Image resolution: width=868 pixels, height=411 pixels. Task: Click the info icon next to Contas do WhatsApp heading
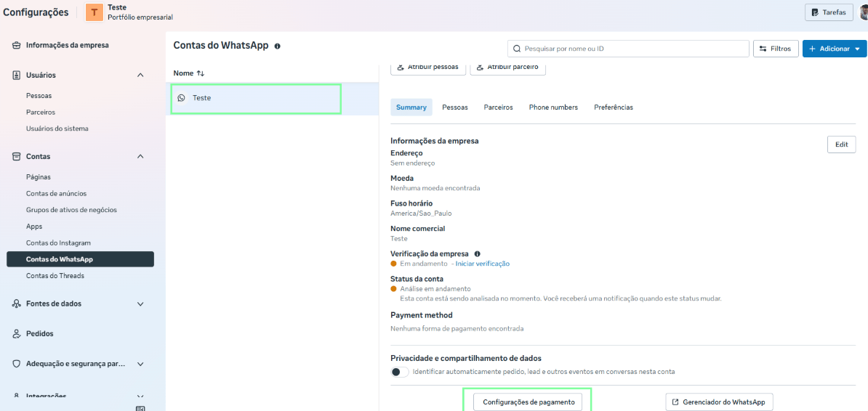tap(278, 46)
